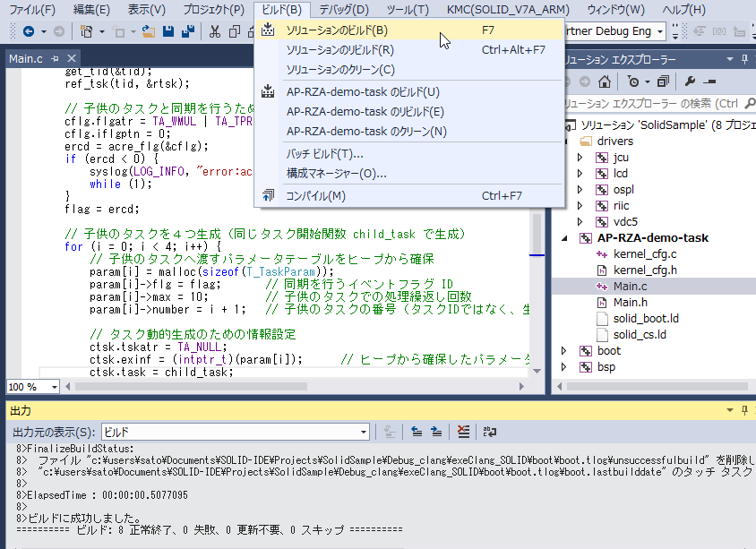Click the Cut scissors icon
Screen dimensions: 756x549
point(215,31)
